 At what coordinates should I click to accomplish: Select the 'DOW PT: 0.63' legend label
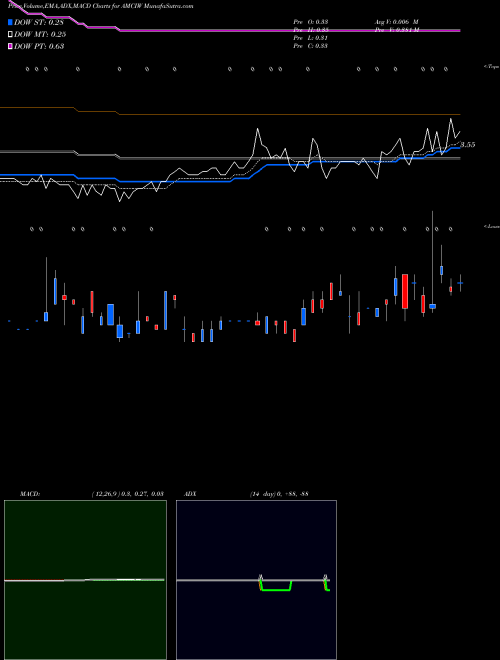pos(39,46)
